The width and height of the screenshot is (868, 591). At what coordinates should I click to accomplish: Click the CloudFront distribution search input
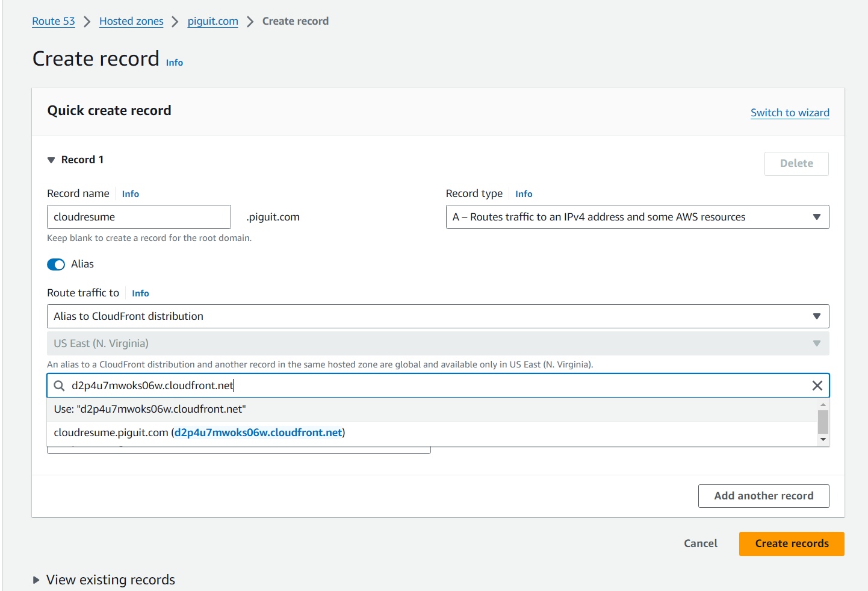click(438, 386)
